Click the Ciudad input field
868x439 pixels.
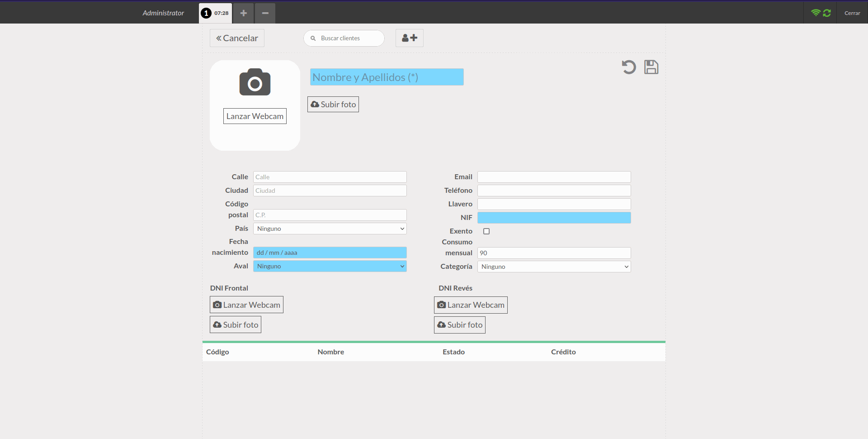coord(330,191)
